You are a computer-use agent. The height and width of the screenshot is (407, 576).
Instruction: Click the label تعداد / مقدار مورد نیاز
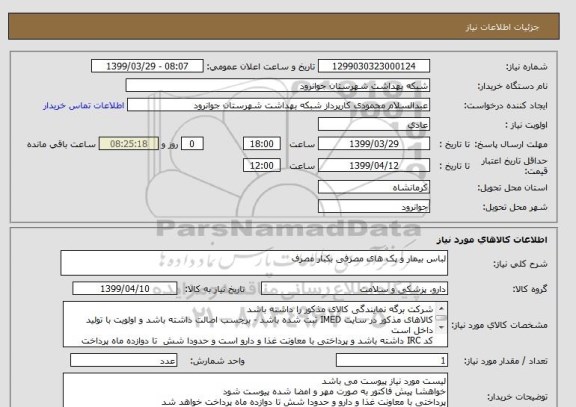click(506, 361)
